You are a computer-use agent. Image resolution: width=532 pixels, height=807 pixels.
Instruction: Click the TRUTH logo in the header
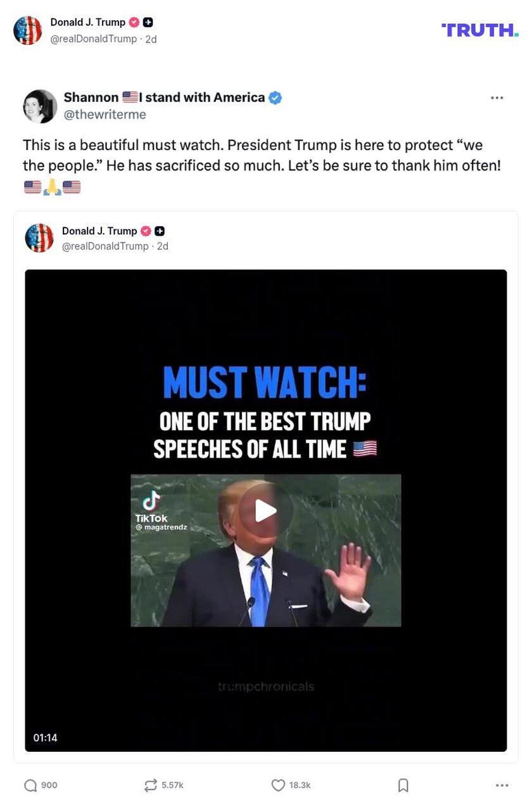click(479, 29)
